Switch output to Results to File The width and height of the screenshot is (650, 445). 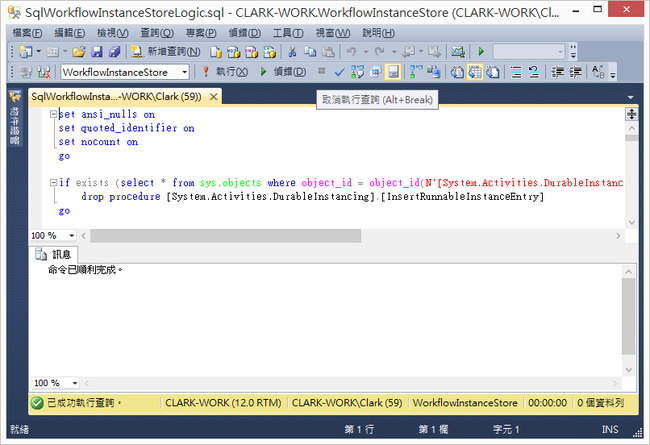pos(492,72)
